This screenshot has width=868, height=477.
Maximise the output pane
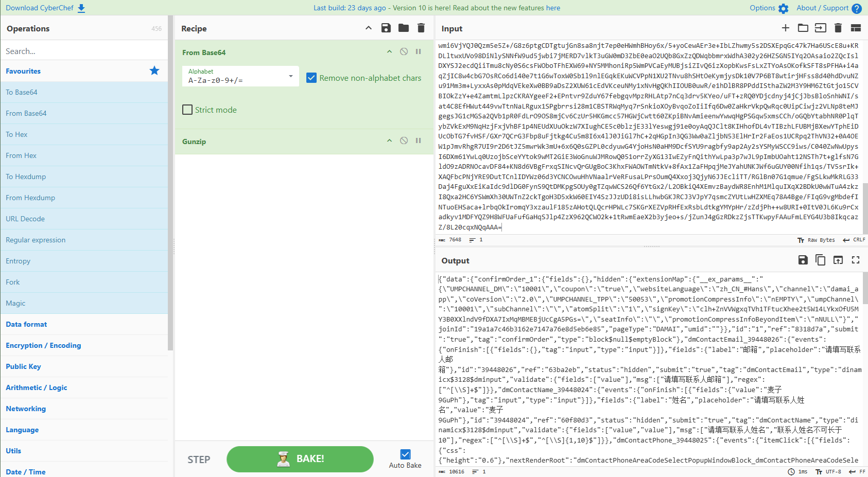click(x=856, y=260)
